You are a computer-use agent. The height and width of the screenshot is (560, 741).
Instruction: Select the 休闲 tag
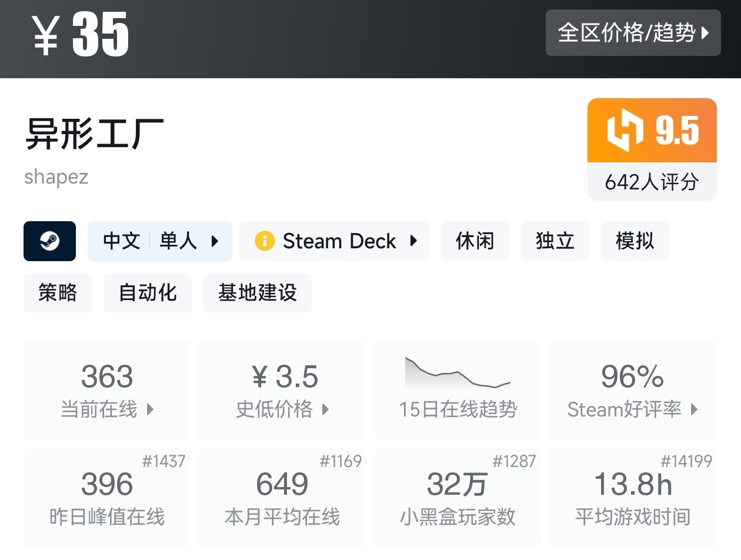click(475, 241)
